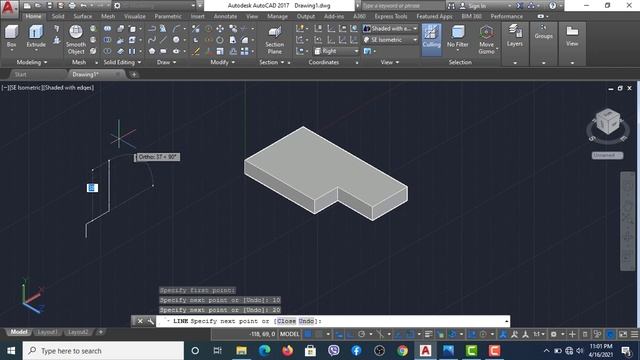Open the Annotate ribbon tab
This screenshot has width=640, height=360.
[x=225, y=16]
